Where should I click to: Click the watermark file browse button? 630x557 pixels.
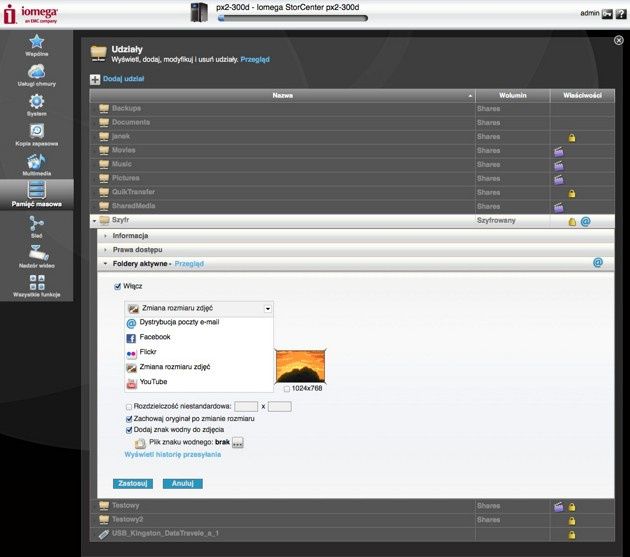pos(238,442)
